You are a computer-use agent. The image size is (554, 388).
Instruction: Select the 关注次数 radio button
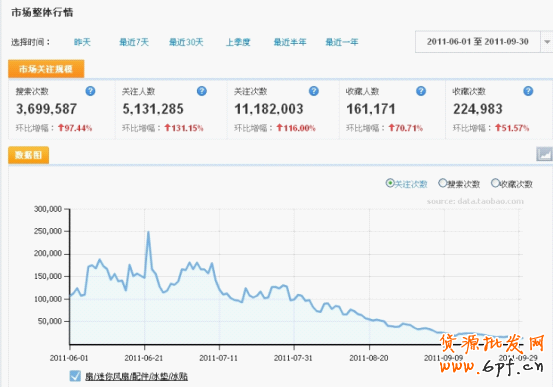pyautogui.click(x=390, y=183)
